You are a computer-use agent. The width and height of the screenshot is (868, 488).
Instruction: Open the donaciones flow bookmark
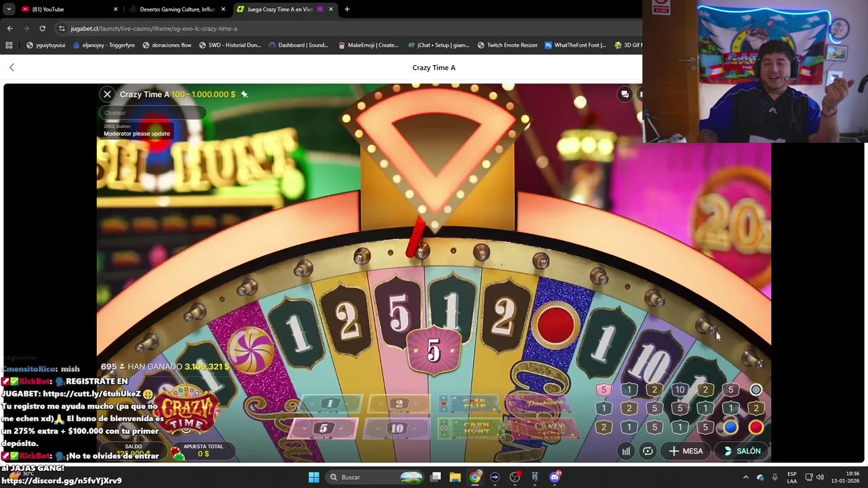(x=167, y=45)
